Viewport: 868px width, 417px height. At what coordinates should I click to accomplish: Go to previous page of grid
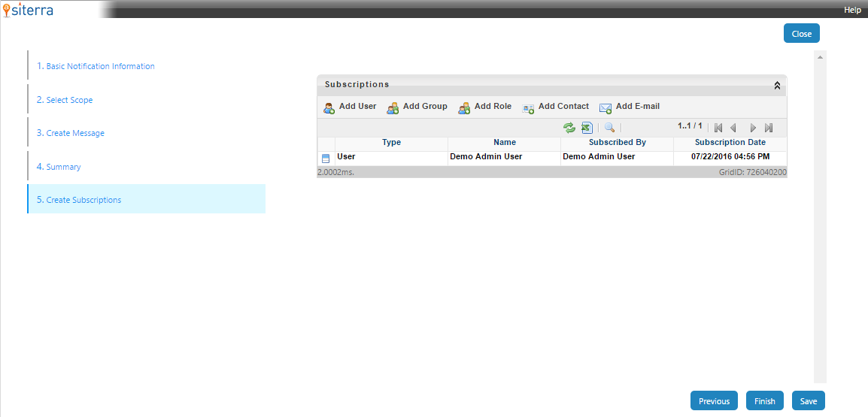(733, 128)
